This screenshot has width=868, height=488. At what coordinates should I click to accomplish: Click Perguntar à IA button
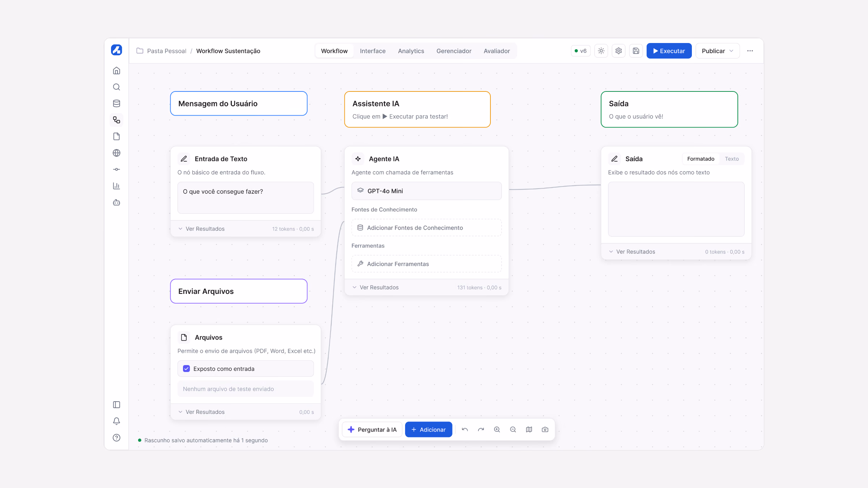372,429
